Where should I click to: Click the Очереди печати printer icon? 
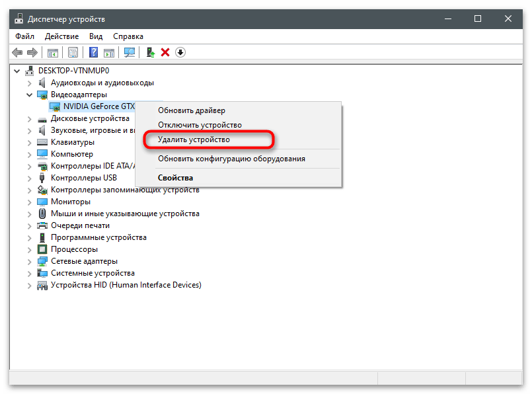42,225
